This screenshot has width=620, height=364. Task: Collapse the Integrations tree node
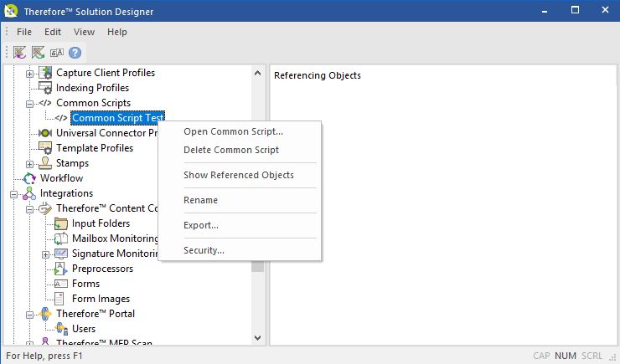[x=14, y=193]
